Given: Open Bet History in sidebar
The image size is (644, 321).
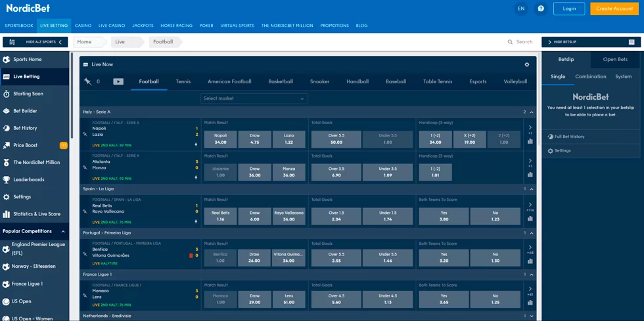Looking at the screenshot, I should pyautogui.click(x=34, y=128).
